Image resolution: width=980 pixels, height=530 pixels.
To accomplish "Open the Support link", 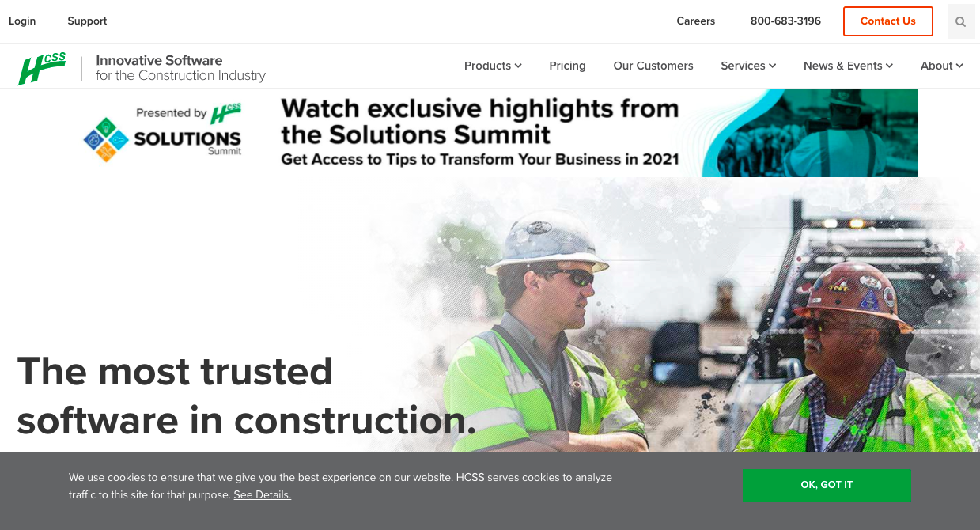I will [x=87, y=21].
